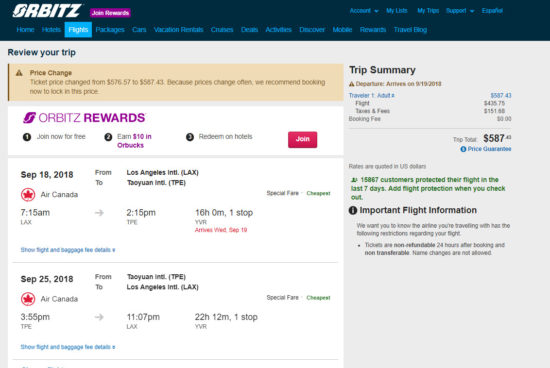550x368 pixels.
Task: Click the flight protection customers icon
Action: [x=354, y=180]
